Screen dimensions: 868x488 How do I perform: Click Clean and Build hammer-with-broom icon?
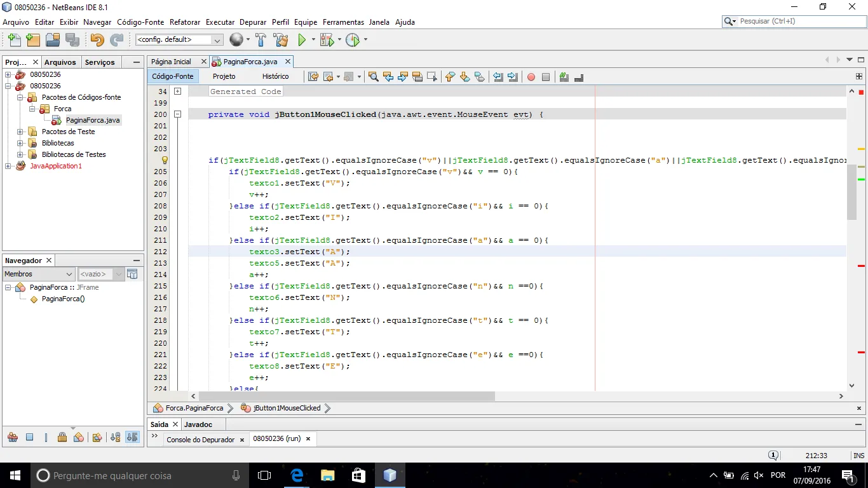point(280,40)
